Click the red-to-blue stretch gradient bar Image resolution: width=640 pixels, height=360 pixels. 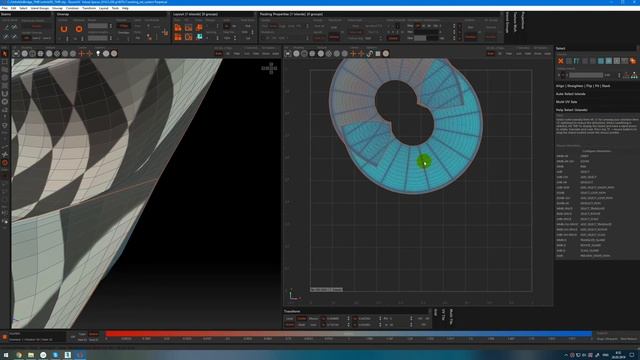point(348,334)
